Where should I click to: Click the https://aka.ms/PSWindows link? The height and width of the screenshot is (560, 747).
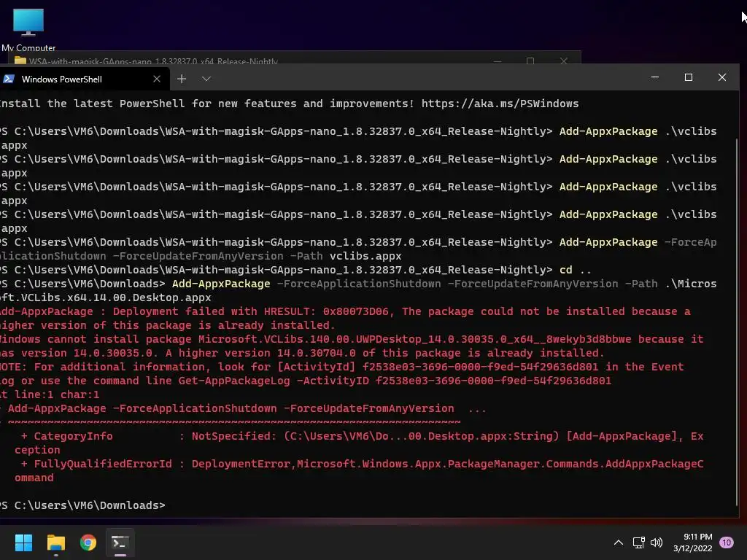click(x=500, y=104)
